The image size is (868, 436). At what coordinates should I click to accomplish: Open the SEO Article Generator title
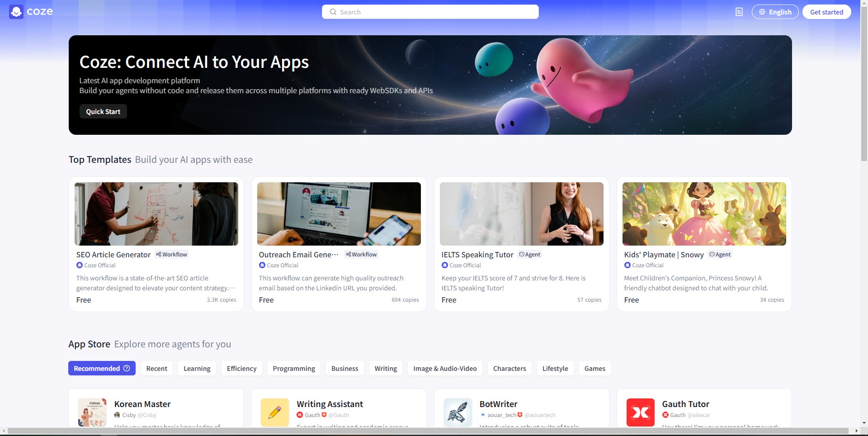coord(113,255)
